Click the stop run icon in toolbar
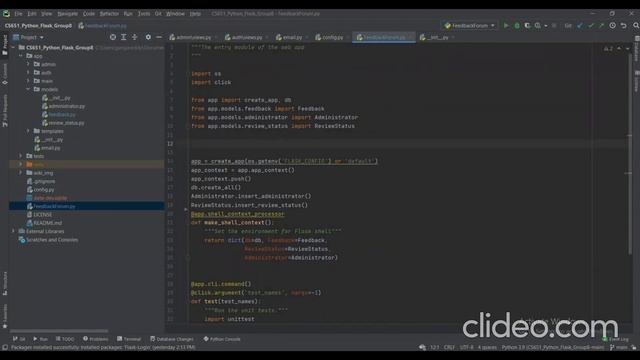 (x=554, y=25)
